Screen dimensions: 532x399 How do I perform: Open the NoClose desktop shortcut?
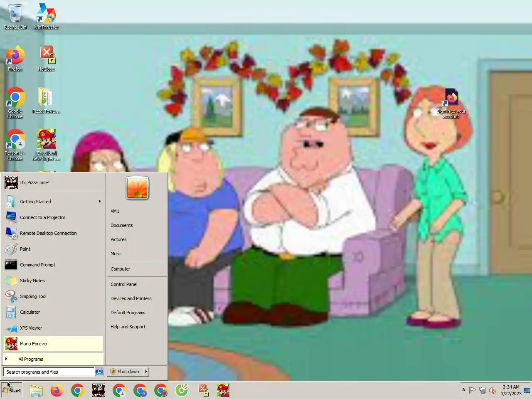tap(46, 59)
